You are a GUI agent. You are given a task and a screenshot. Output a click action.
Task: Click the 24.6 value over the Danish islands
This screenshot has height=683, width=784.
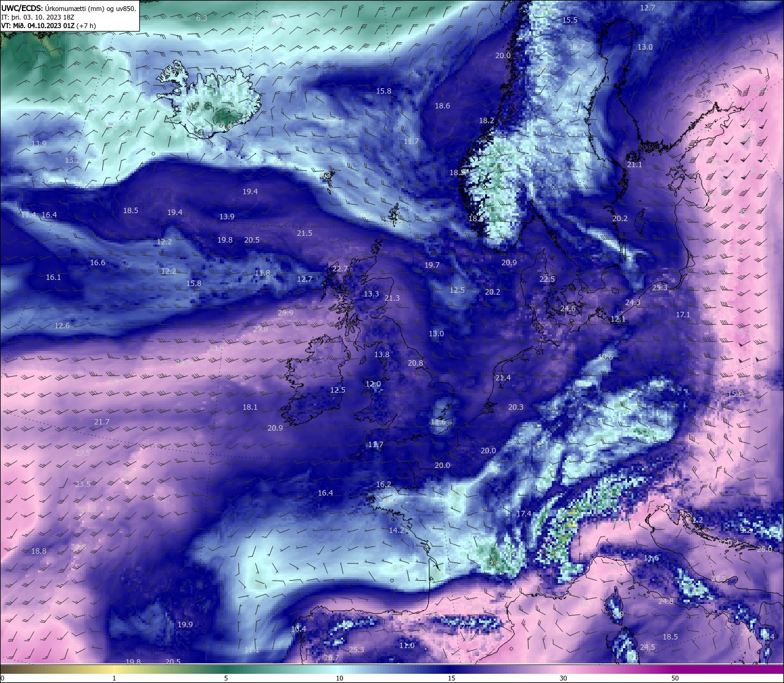(x=568, y=309)
